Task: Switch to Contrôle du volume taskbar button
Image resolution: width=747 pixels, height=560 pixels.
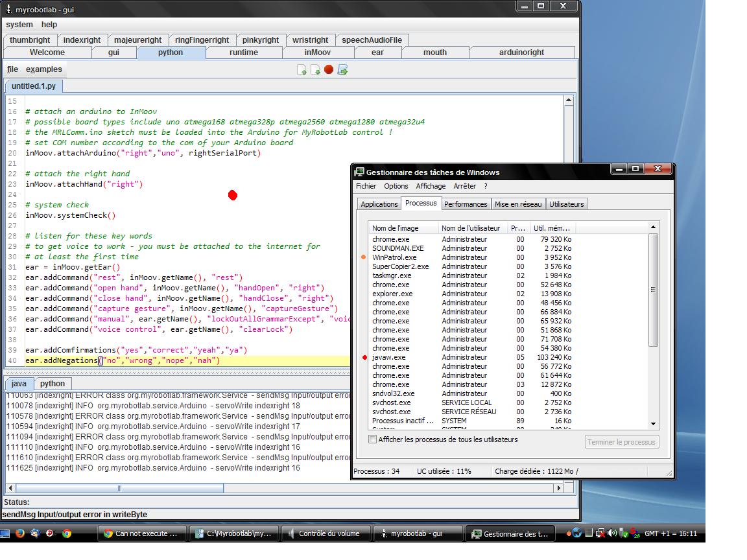Action: pos(326,533)
